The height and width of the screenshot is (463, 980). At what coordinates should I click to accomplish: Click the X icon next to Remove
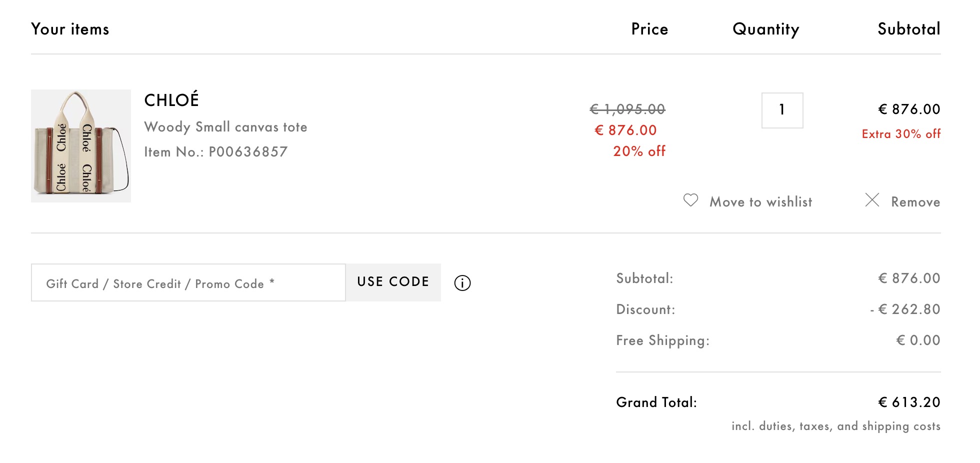click(872, 201)
